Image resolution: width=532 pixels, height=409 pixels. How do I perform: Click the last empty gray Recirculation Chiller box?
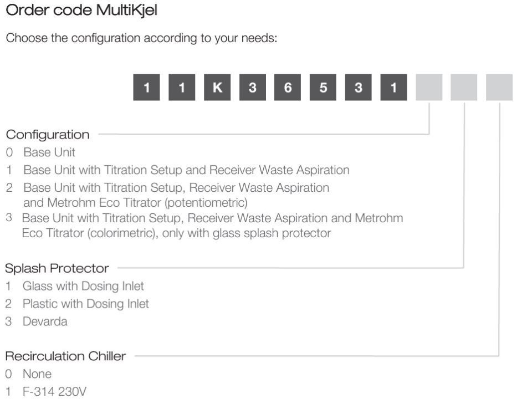(x=499, y=87)
